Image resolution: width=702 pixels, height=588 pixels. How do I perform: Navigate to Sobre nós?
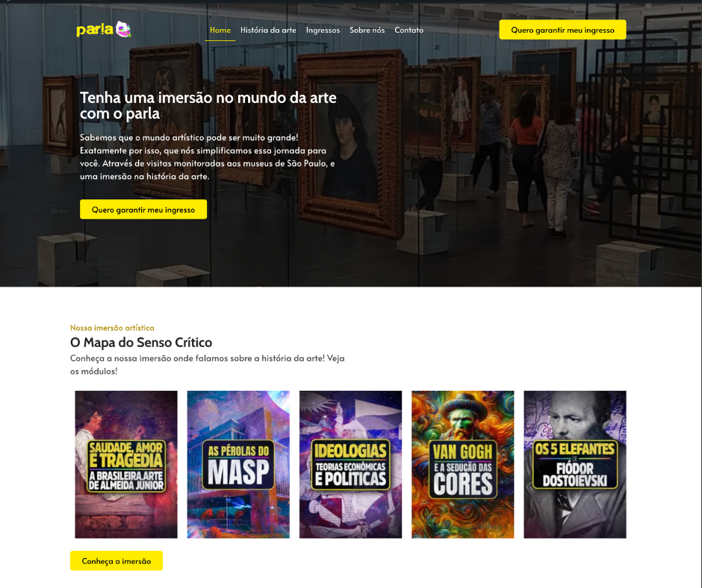[x=367, y=30]
